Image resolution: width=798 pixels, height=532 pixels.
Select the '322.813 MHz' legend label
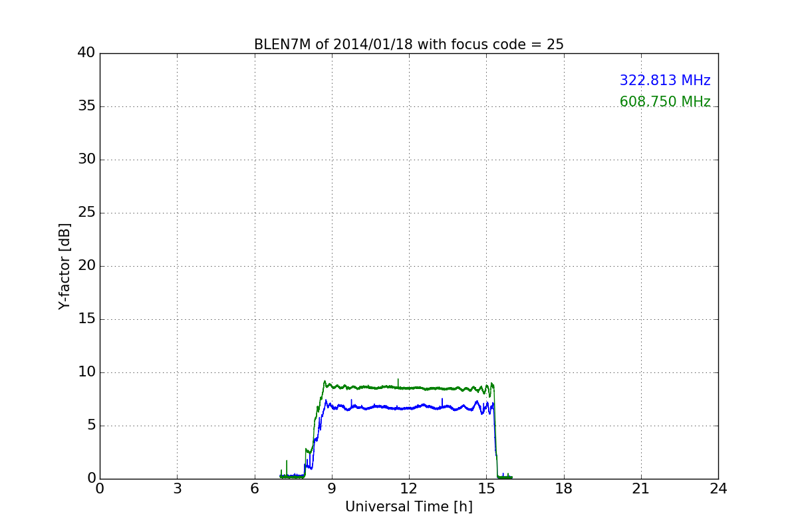click(x=665, y=80)
